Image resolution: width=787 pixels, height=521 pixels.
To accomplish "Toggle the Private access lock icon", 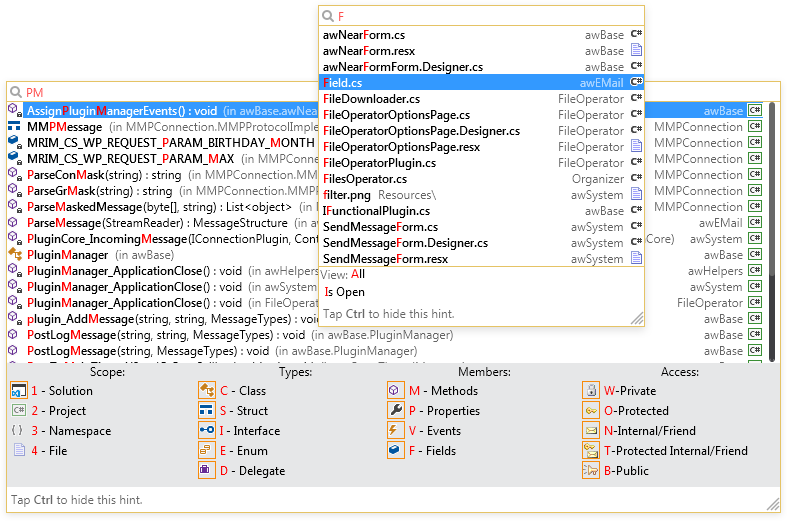I will (591, 390).
